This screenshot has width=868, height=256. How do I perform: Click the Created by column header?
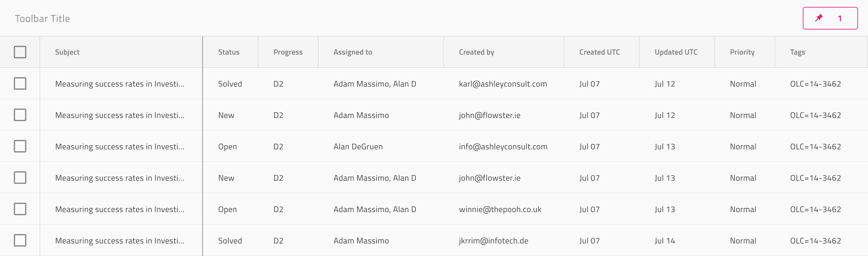click(x=476, y=52)
